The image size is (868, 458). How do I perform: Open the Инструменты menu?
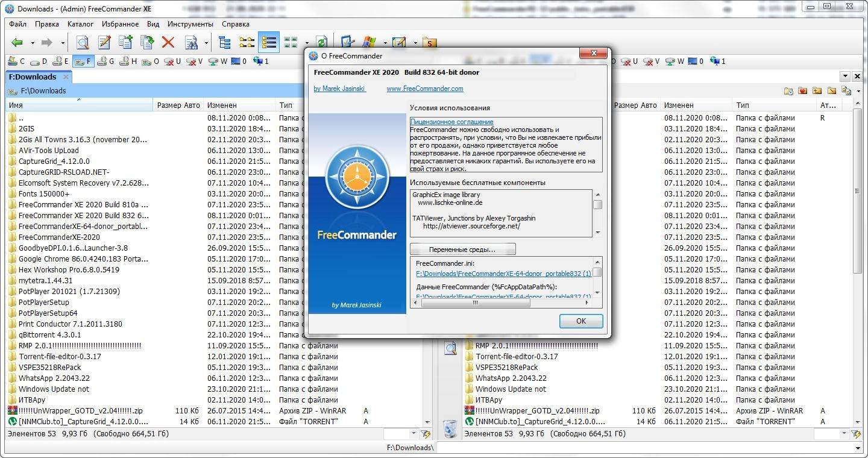(x=190, y=24)
